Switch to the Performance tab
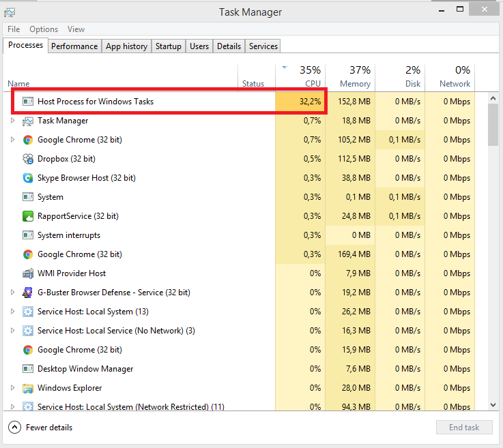503x448 pixels. pyautogui.click(x=74, y=46)
